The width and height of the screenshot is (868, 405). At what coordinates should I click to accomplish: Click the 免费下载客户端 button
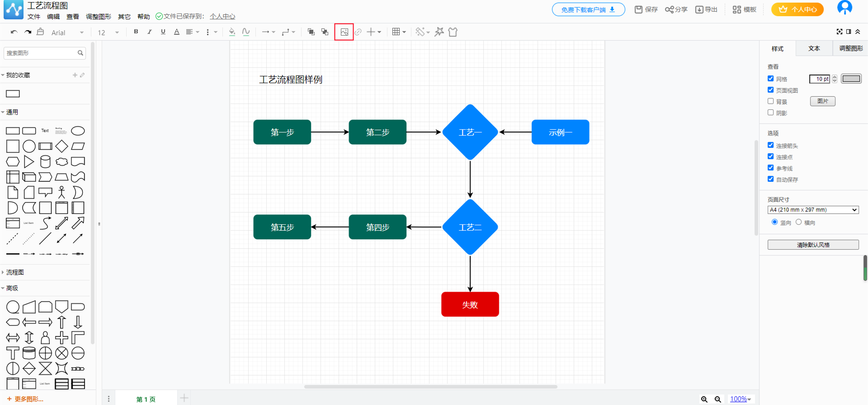pyautogui.click(x=588, y=10)
